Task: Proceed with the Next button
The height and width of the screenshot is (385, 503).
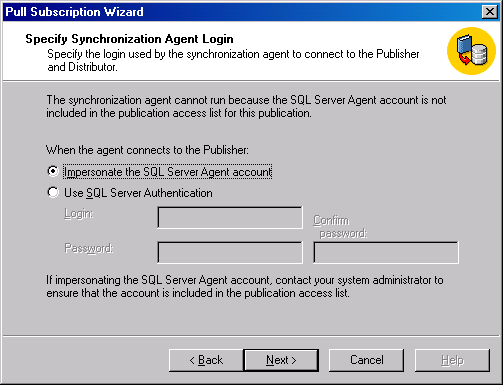Action: click(x=281, y=360)
